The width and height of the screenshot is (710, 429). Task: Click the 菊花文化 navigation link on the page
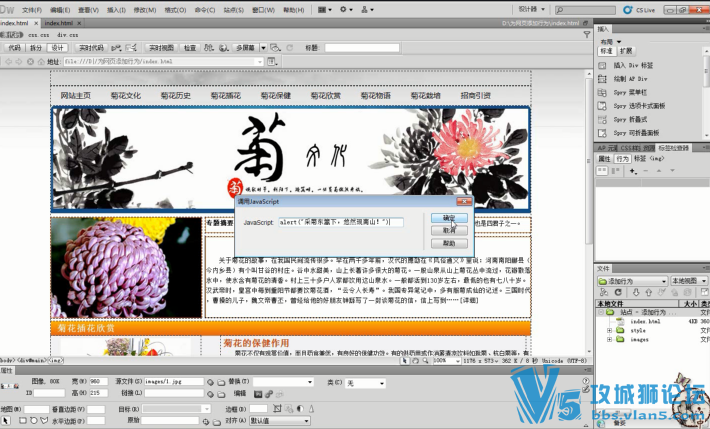(125, 96)
